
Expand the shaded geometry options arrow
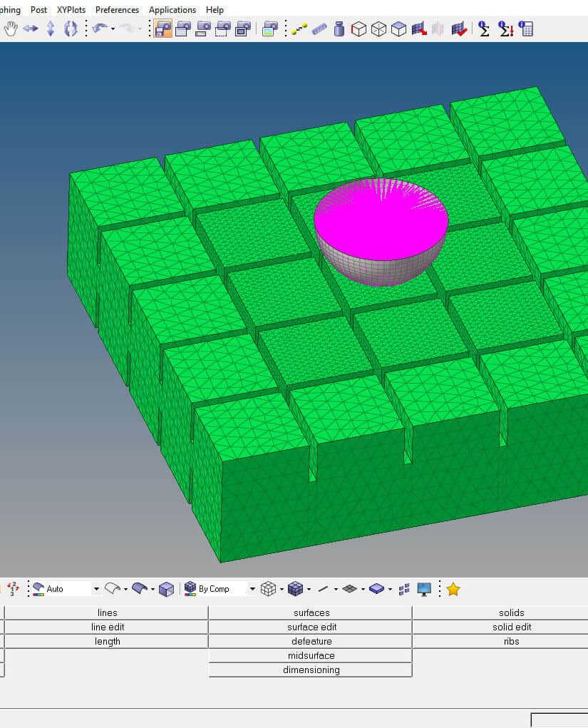click(x=153, y=589)
